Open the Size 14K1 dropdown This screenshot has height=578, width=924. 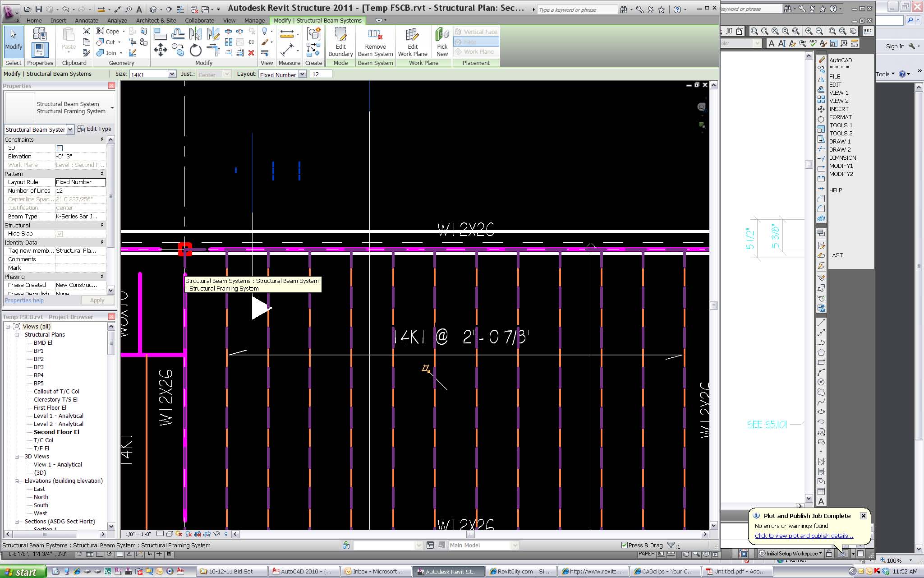(171, 74)
